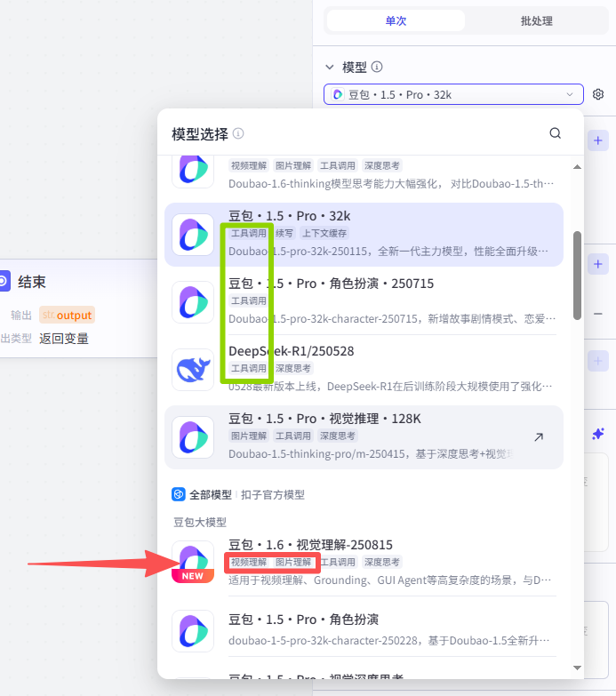Click the DeepSeek whale logo
The width and height of the screenshot is (616, 696).
pyautogui.click(x=193, y=370)
